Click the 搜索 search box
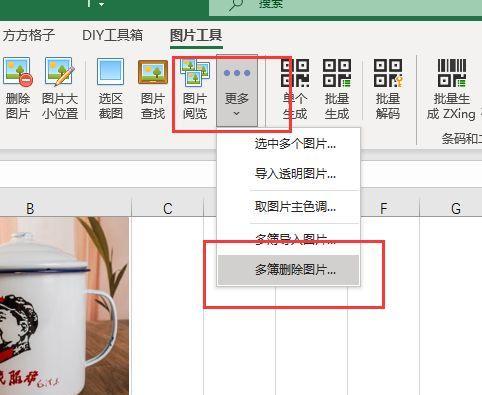Image resolution: width=482 pixels, height=395 pixels. point(345,7)
